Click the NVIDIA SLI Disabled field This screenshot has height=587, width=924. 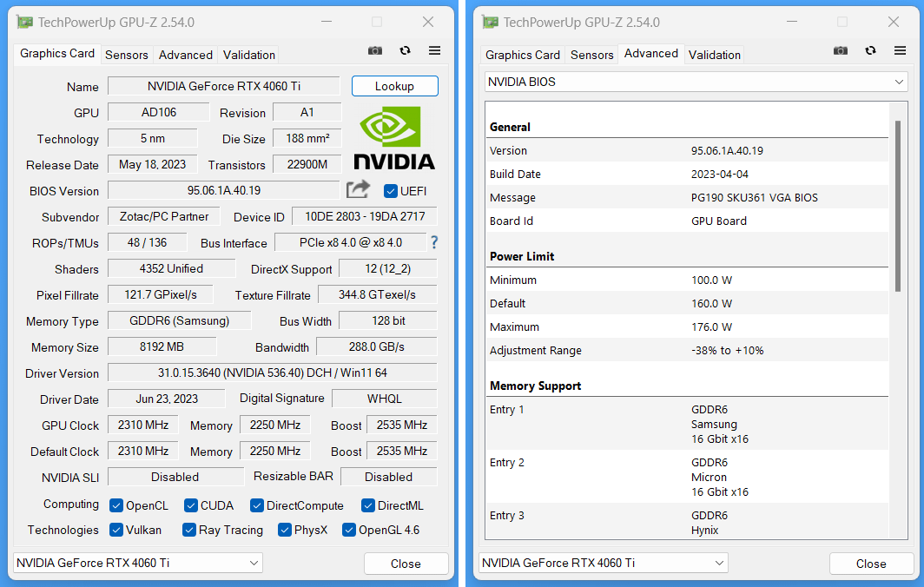175,477
